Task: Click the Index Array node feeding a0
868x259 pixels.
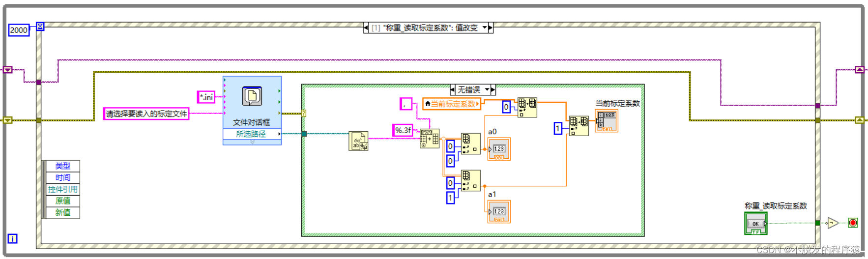Action: (470, 144)
